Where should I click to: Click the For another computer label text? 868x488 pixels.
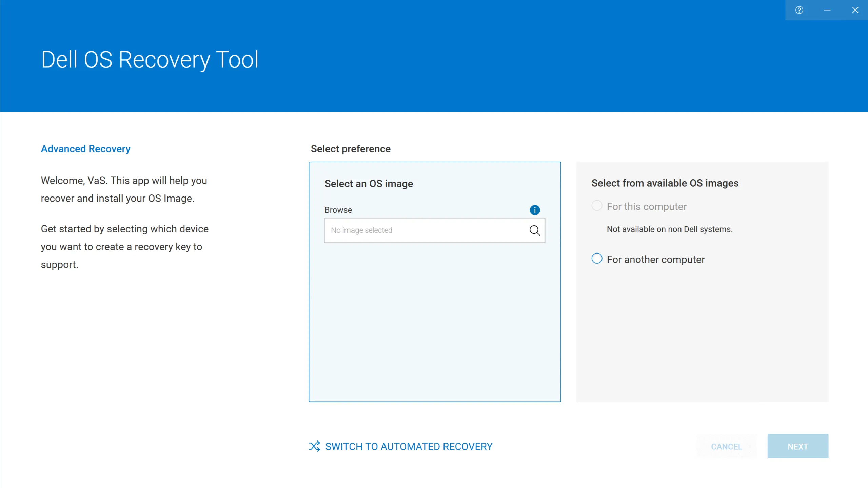point(656,260)
